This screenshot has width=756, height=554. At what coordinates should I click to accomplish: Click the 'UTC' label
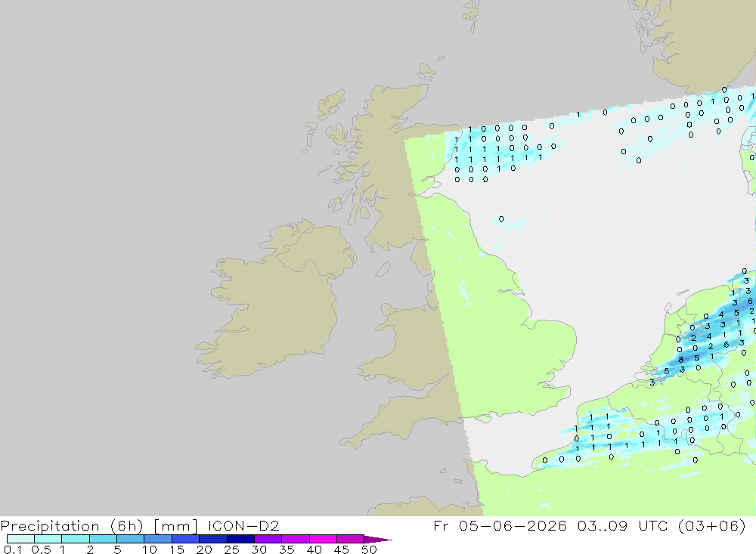(x=653, y=525)
